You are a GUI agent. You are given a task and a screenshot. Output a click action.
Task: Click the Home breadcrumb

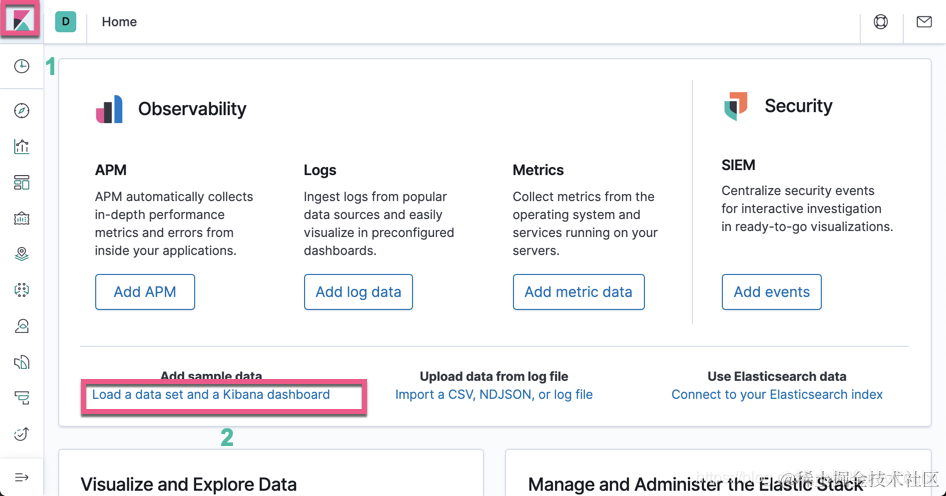coord(119,22)
